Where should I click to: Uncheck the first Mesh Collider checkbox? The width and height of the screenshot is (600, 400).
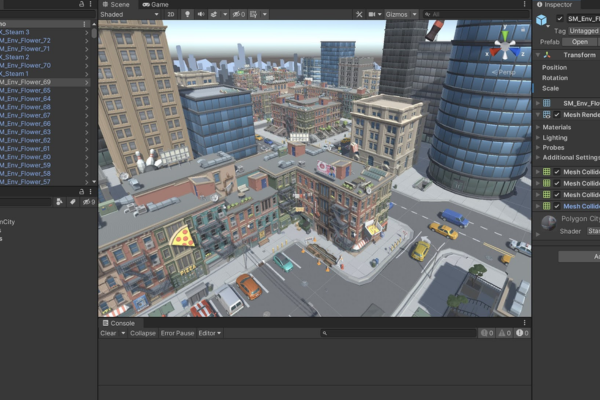pos(558,172)
